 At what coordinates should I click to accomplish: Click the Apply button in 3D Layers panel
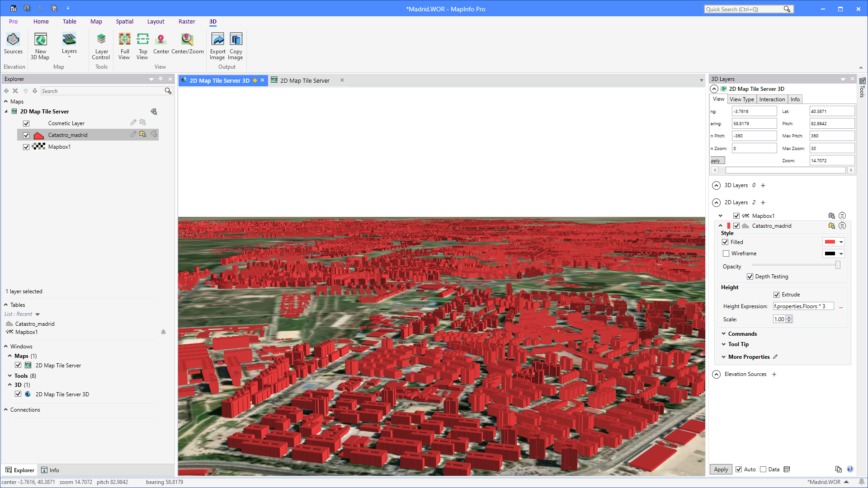click(720, 469)
